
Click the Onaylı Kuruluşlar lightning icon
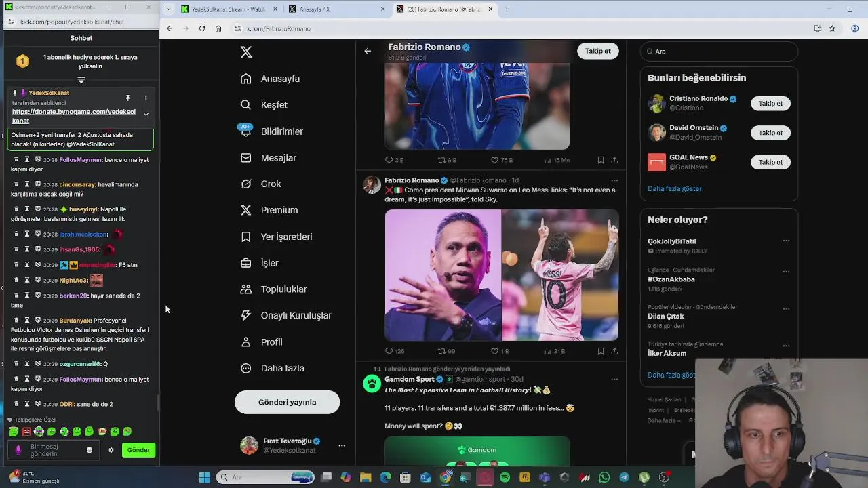(x=246, y=315)
